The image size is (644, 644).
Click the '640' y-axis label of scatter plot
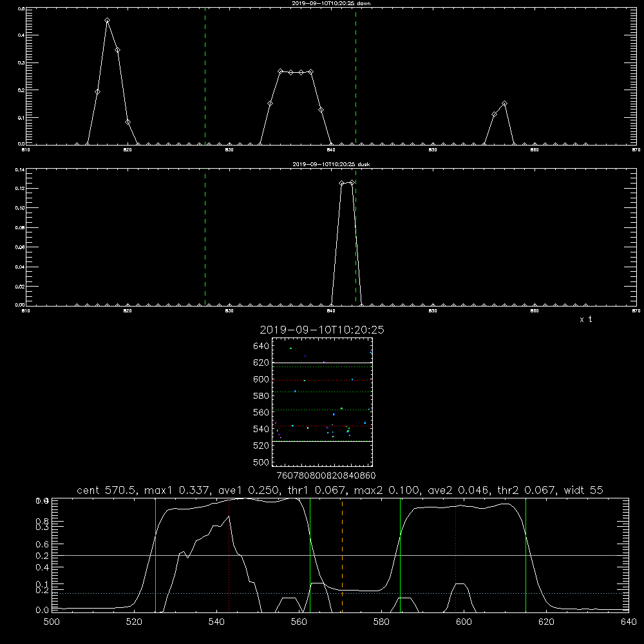coord(261,346)
